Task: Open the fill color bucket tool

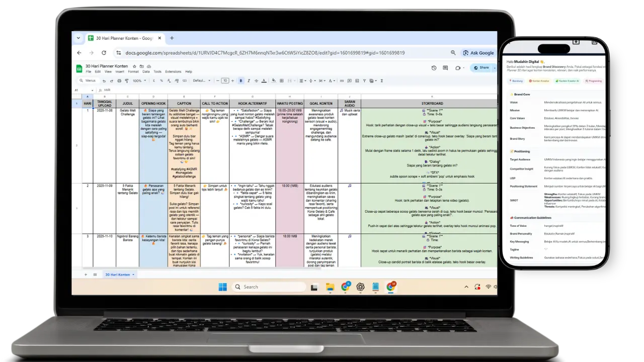Action: point(273,80)
